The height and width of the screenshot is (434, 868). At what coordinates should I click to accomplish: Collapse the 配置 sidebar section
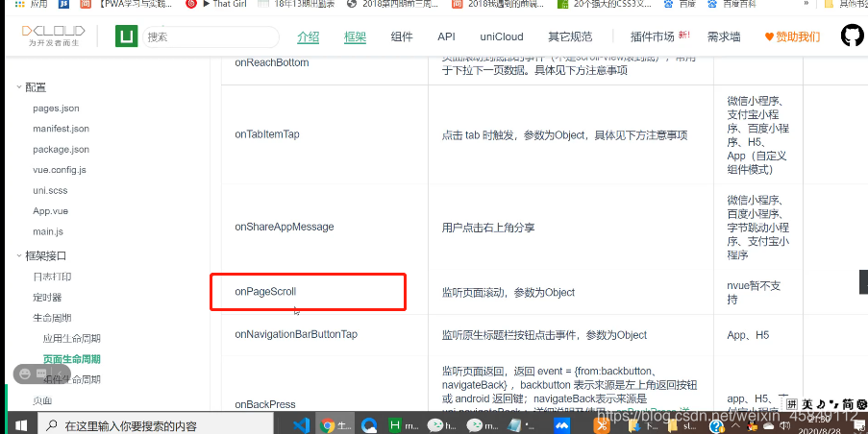click(19, 86)
